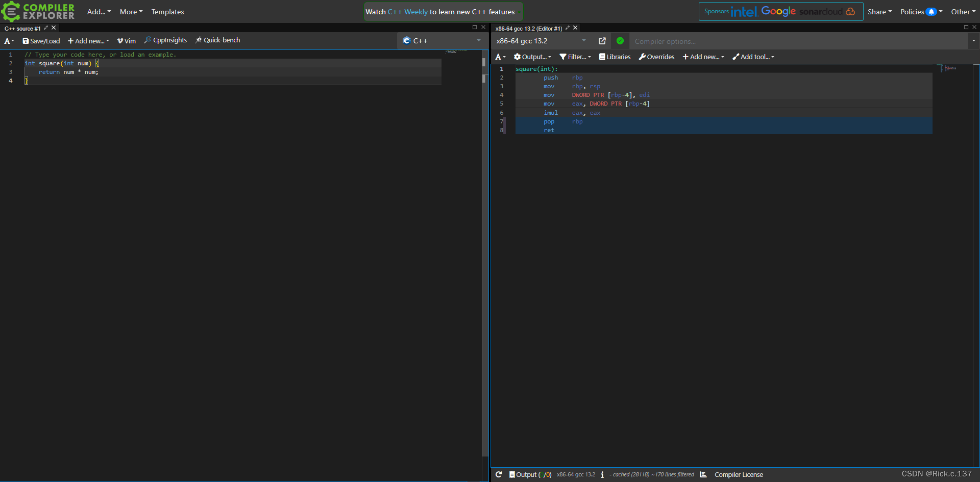The width and height of the screenshot is (980, 482).
Task: Click the green compilation status checkmark
Action: [x=620, y=41]
